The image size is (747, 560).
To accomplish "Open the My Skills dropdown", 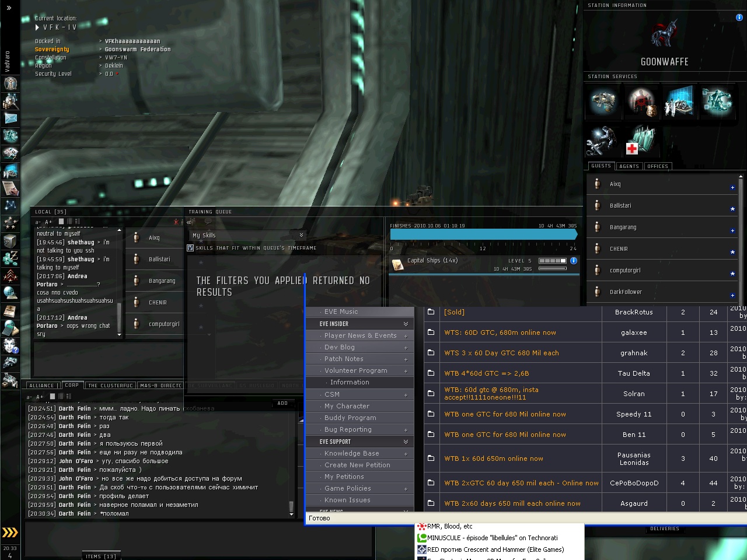I will [249, 235].
